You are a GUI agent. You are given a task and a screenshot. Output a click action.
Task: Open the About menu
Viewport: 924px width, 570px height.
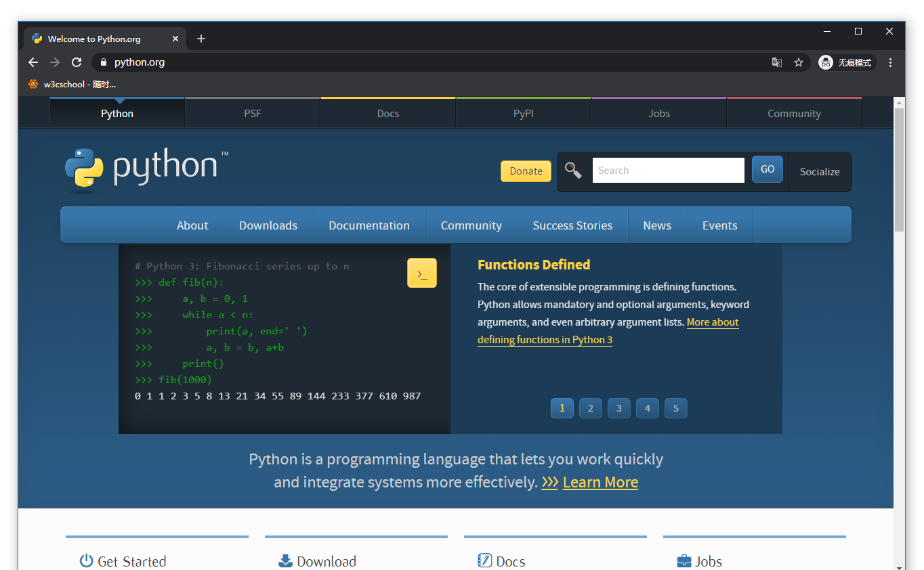point(192,225)
